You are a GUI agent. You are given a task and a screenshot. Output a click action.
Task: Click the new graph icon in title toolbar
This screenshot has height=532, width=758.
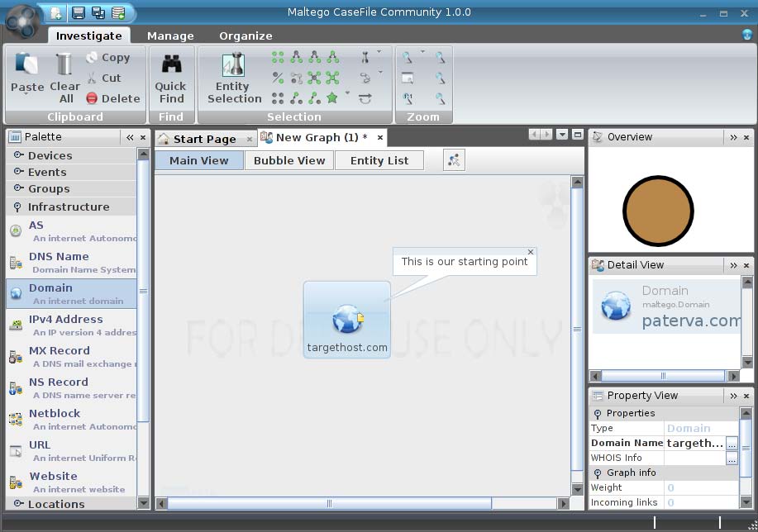(55, 12)
